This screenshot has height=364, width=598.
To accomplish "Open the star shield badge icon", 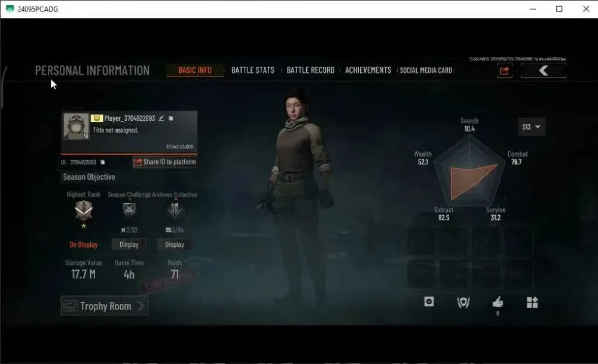I will [463, 302].
